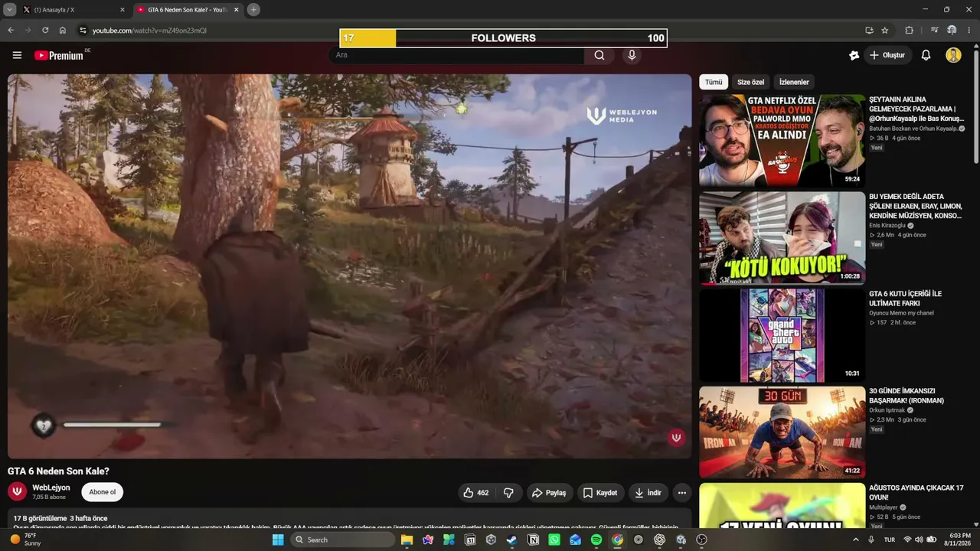Open title Ağustos Ayında Çıkacak 17 Oyun
The width and height of the screenshot is (980, 551).
(x=916, y=493)
